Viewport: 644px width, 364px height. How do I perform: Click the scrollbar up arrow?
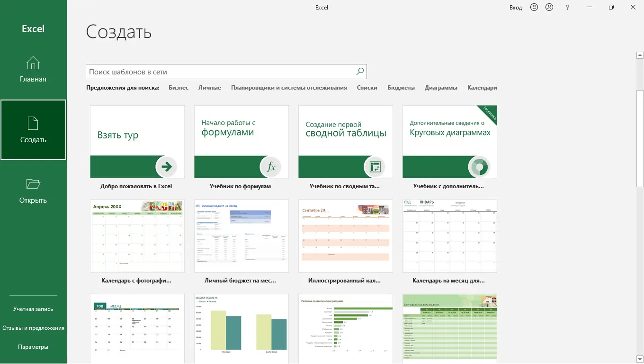pos(640,55)
